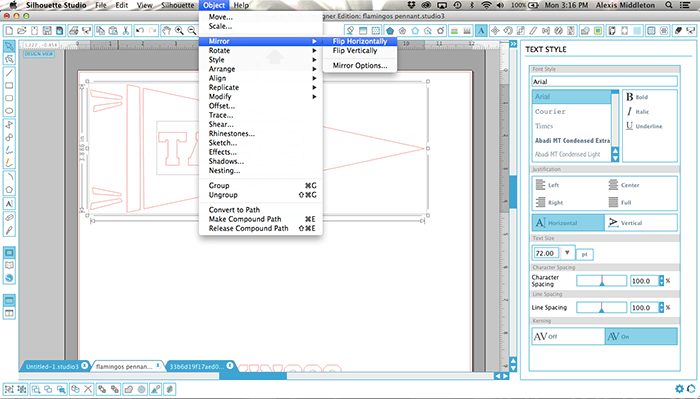Expand the Arrange submenu
The width and height of the screenshot is (700, 399).
(x=261, y=69)
